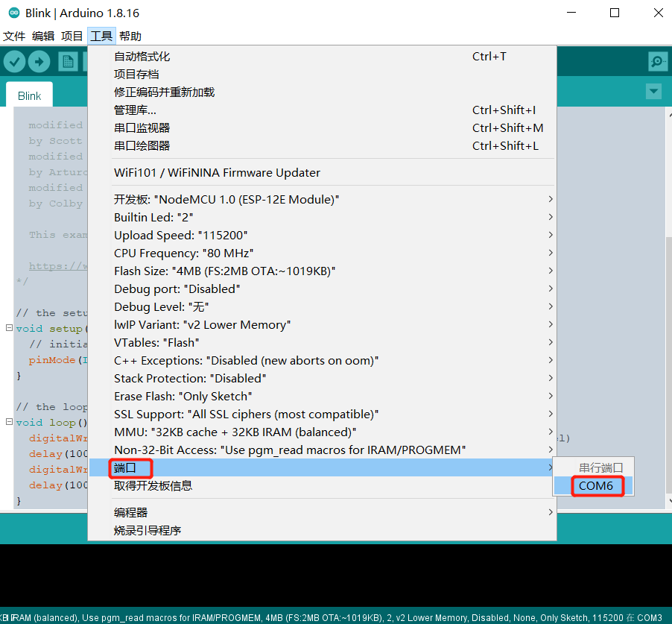Expand the 开发板 NodeMCU 1.0 submenu
672x624 pixels.
point(323,199)
